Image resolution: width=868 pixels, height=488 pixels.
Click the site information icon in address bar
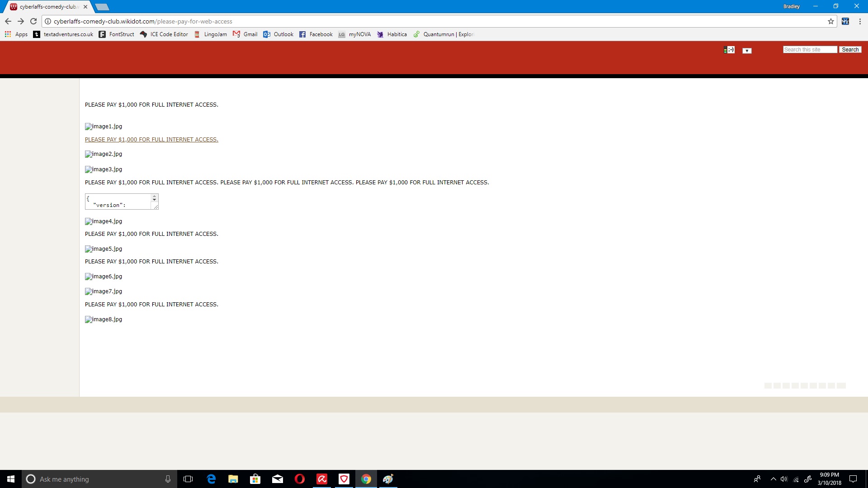(x=48, y=21)
